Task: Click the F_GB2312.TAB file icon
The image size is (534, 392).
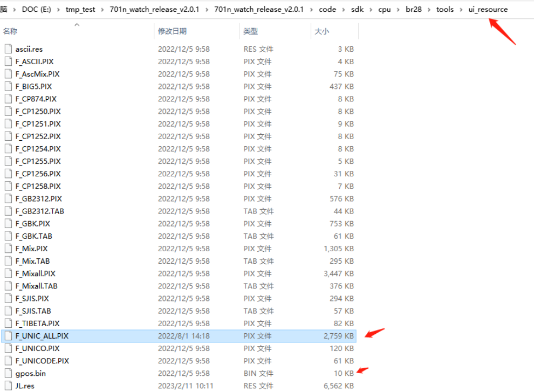Action: [9, 211]
